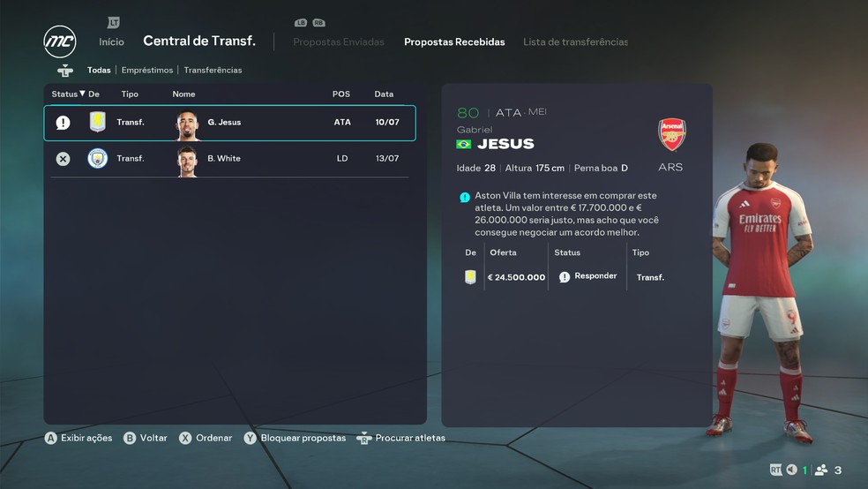Sort proposals using the Status column arrow

click(x=82, y=94)
